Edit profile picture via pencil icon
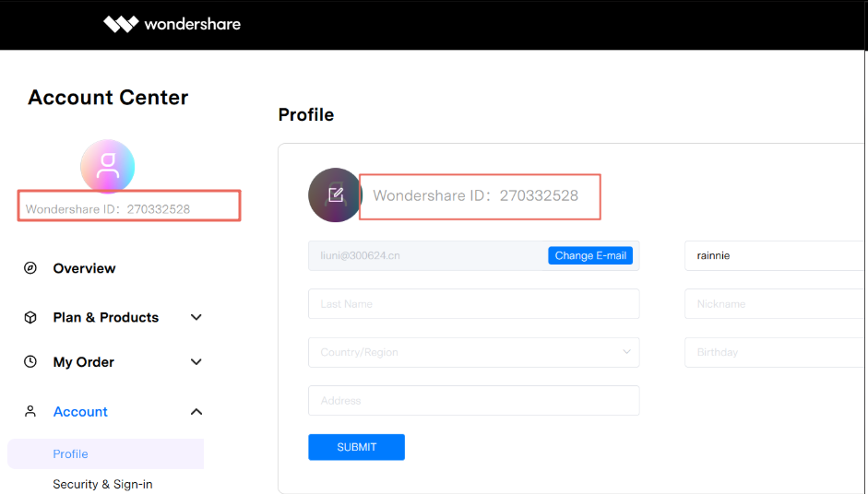 point(336,195)
